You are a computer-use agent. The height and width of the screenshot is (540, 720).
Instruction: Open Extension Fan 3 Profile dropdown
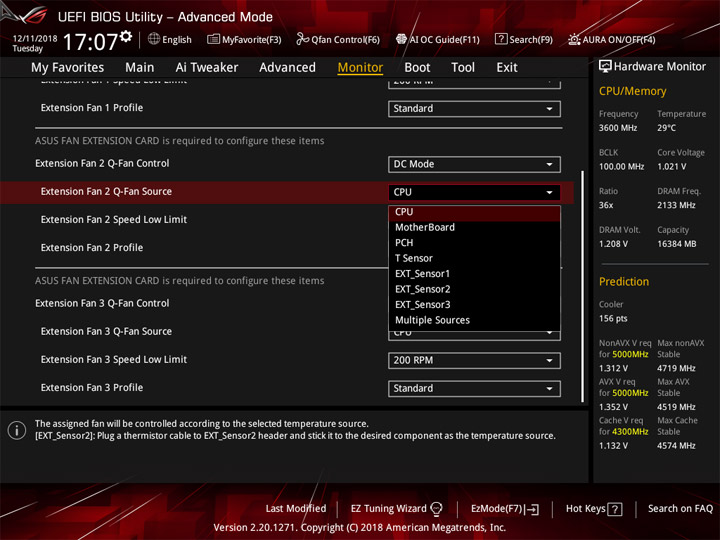tap(474, 388)
